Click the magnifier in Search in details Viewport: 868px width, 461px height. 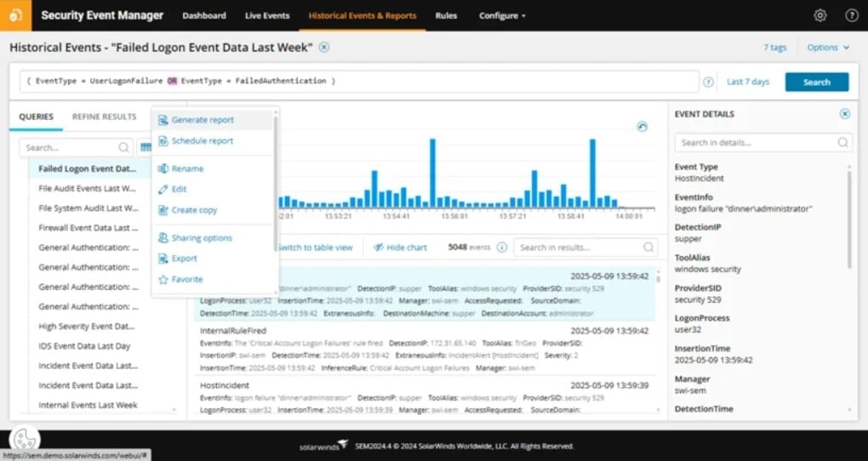842,142
